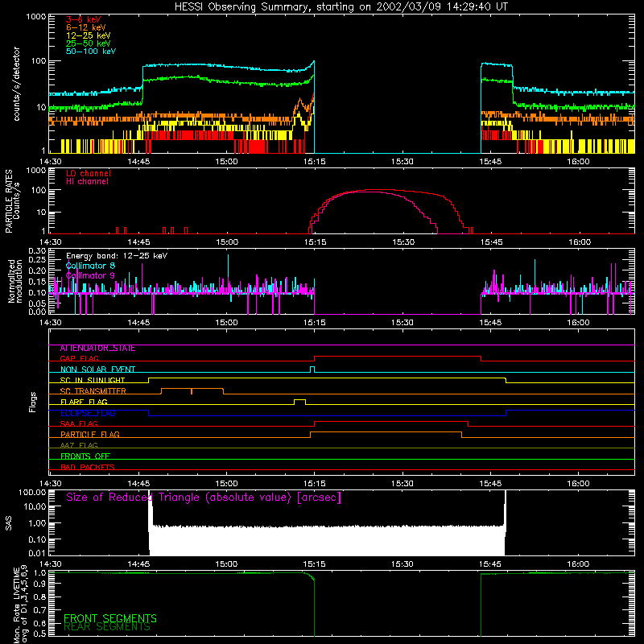This screenshot has height=644, width=644.
Task: Click the LO channel particle rate curve peak
Action: 378,190
